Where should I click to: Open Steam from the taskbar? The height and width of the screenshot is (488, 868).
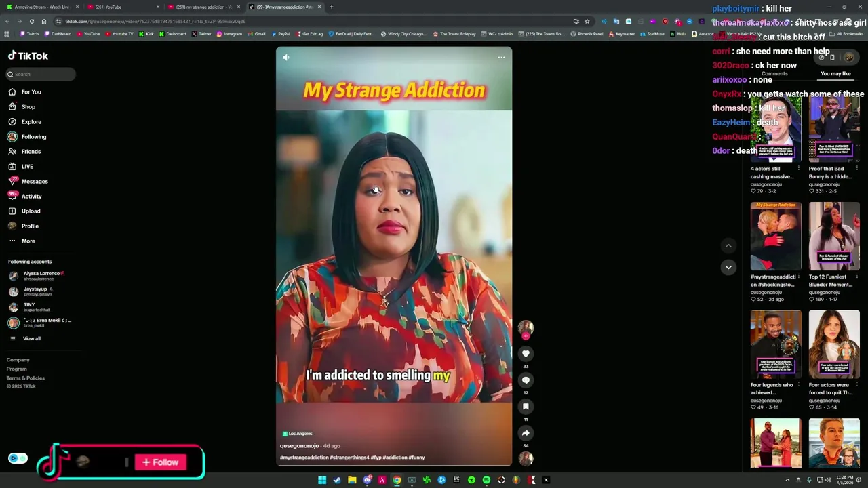tap(337, 480)
